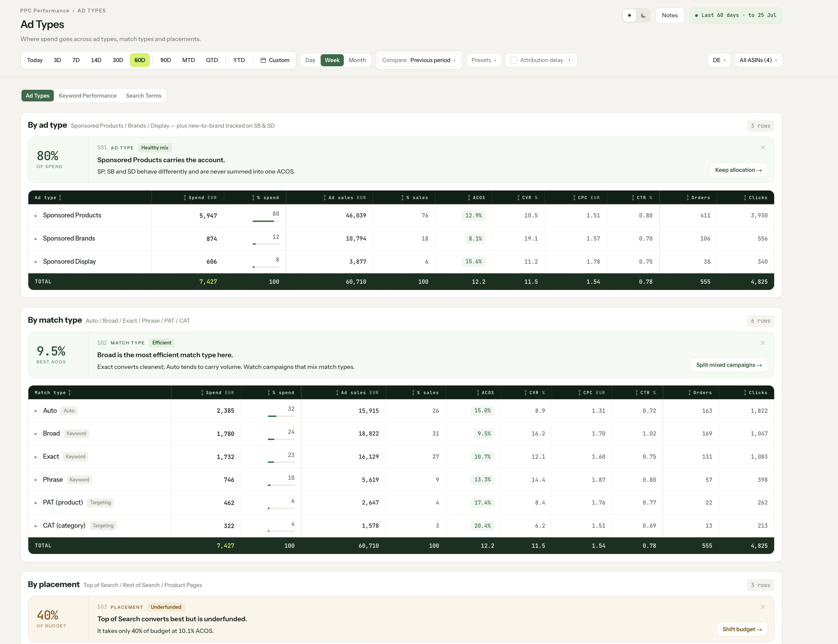This screenshot has width=838, height=644.
Task: Click Sponsored Products % spend bar
Action: pyautogui.click(x=266, y=221)
